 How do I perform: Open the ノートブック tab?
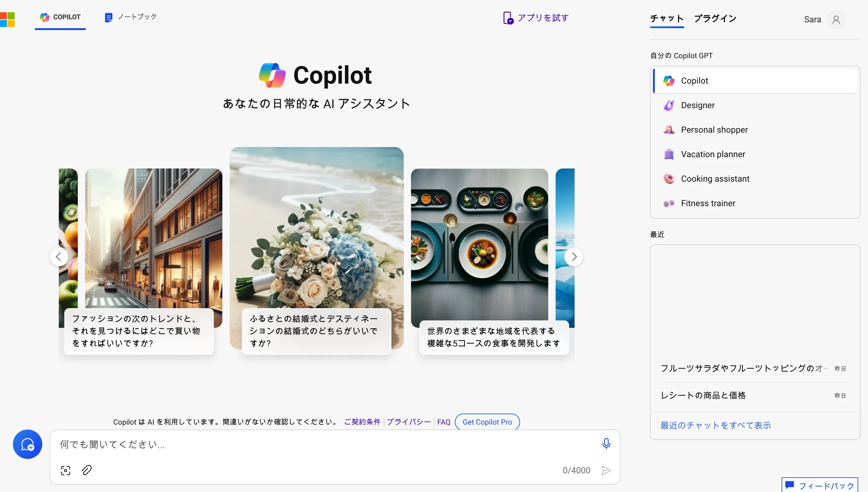pos(131,17)
